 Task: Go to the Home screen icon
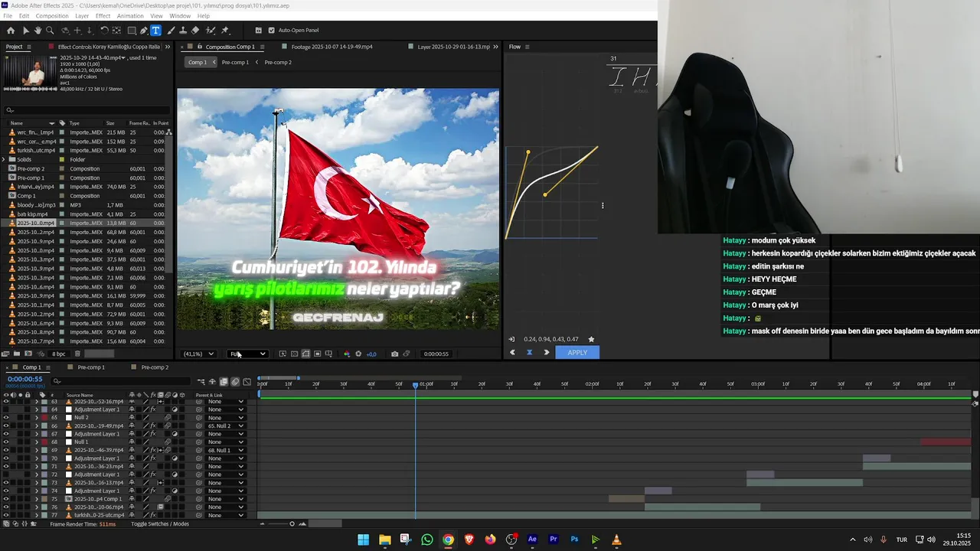click(x=11, y=31)
